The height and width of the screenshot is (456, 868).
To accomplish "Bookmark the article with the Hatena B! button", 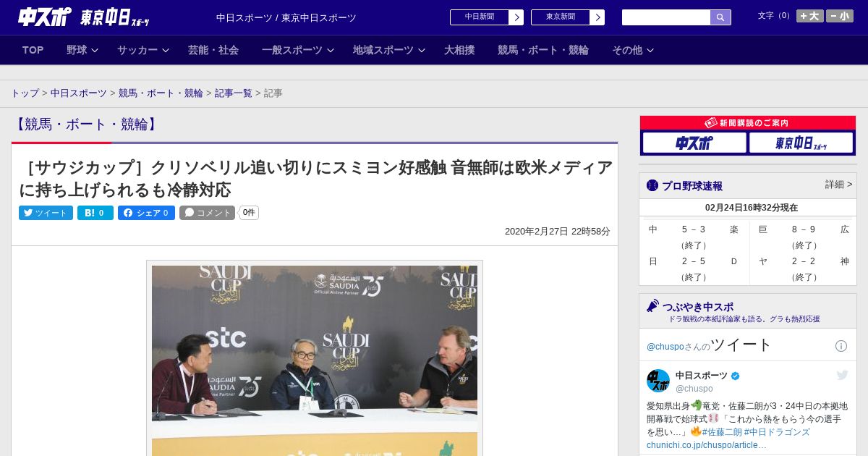I will click(x=95, y=213).
